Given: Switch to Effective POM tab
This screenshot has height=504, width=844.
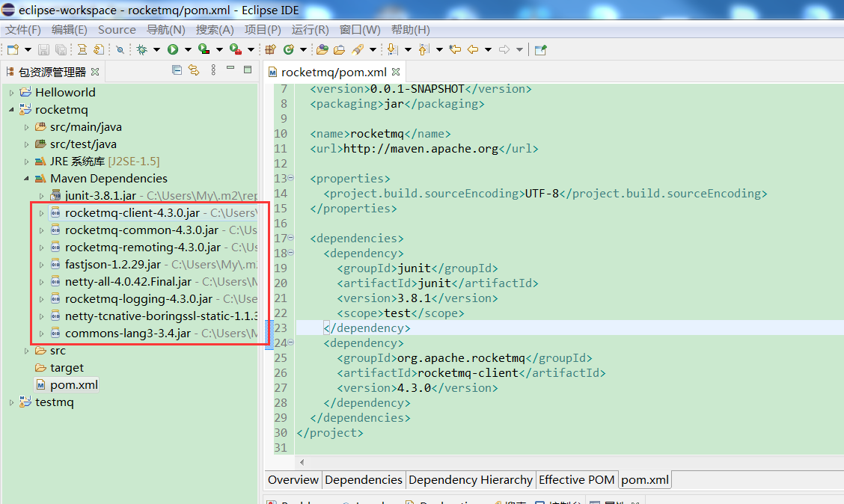Looking at the screenshot, I should tap(576, 480).
